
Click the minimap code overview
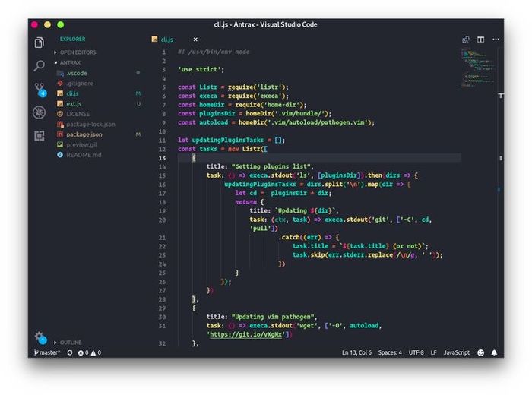click(477, 68)
